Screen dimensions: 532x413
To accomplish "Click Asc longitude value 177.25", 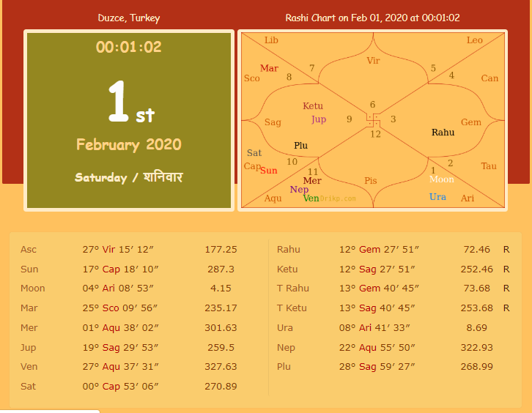I will pyautogui.click(x=221, y=250).
